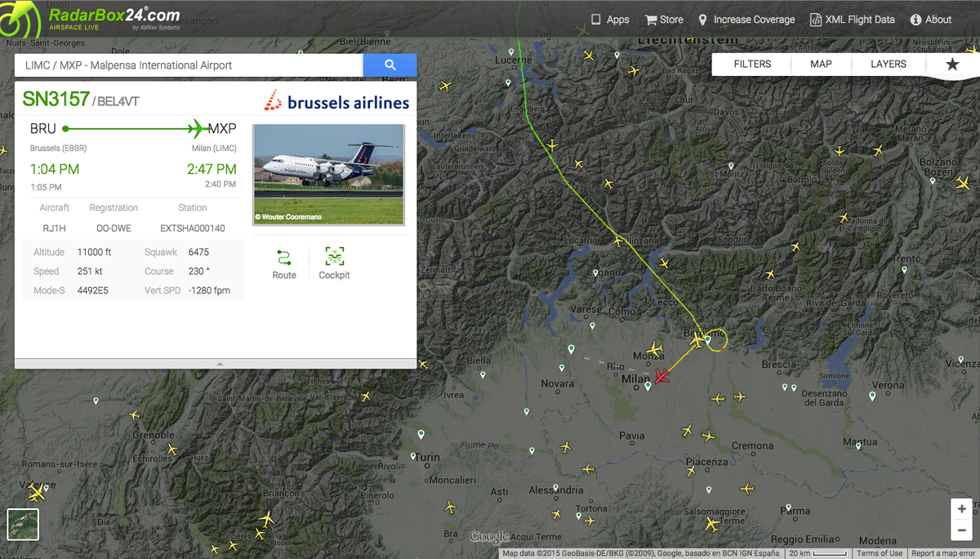
Task: Open Increase Coverage page
Action: tap(746, 20)
